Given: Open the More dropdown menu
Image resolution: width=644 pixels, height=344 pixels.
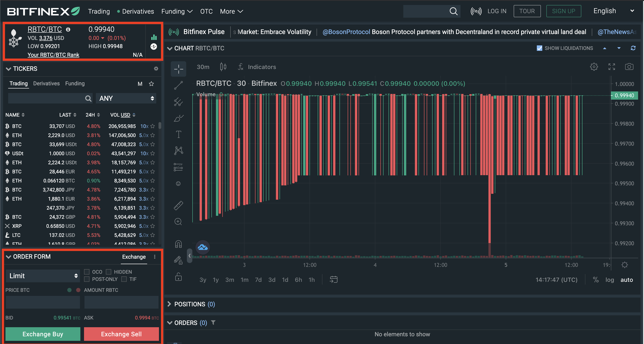Looking at the screenshot, I should coord(231,11).
